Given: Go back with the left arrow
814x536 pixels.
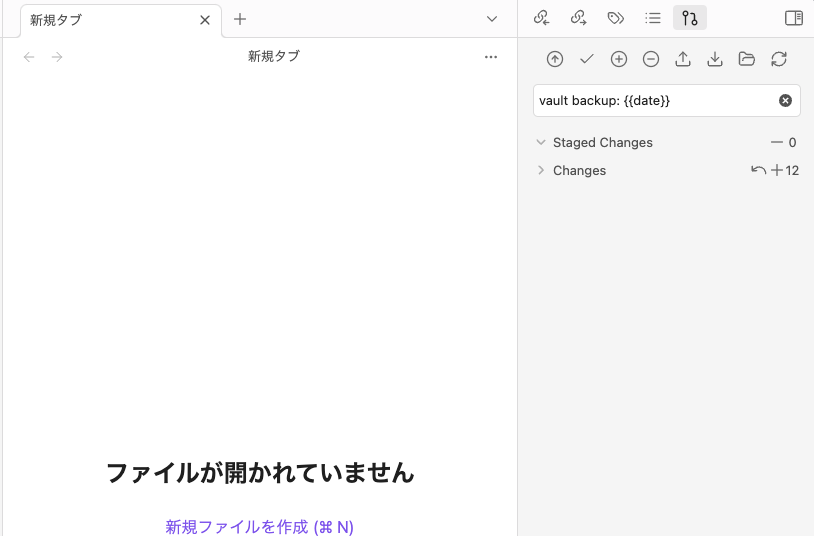Looking at the screenshot, I should (x=29, y=57).
